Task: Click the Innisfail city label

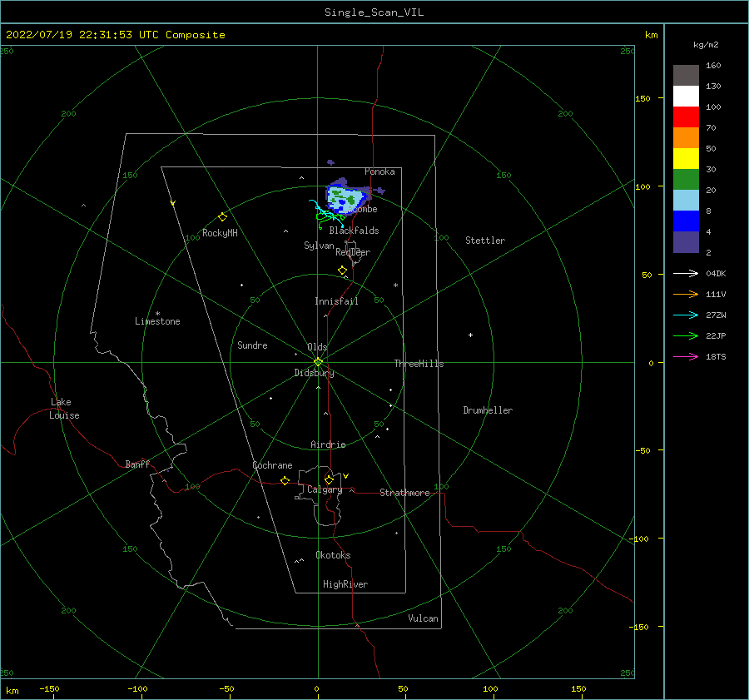Action: point(336,301)
